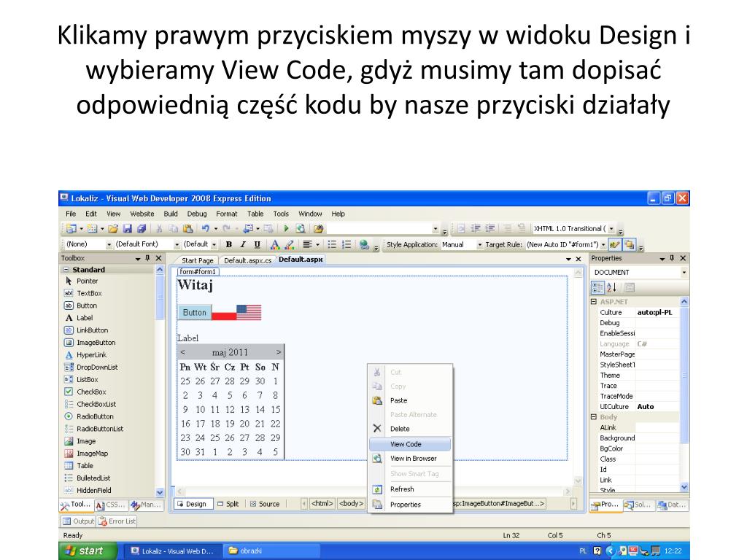
Task: Switch to the Start Page tab
Action: pos(197,260)
